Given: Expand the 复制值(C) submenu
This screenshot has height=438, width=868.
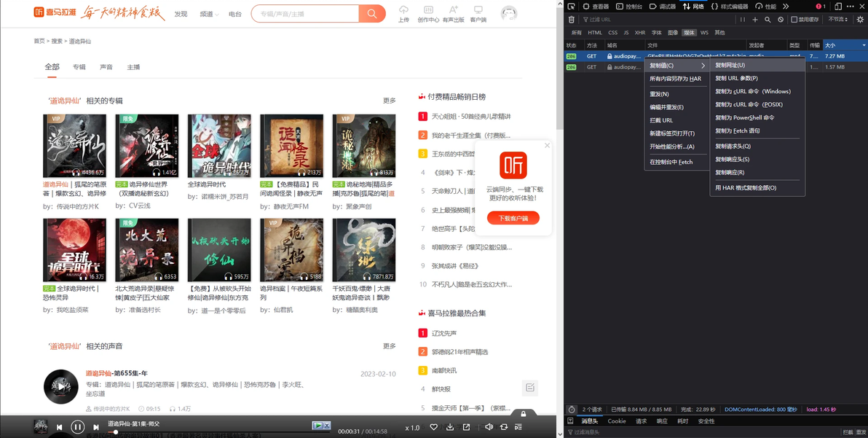Looking at the screenshot, I should pyautogui.click(x=677, y=66).
